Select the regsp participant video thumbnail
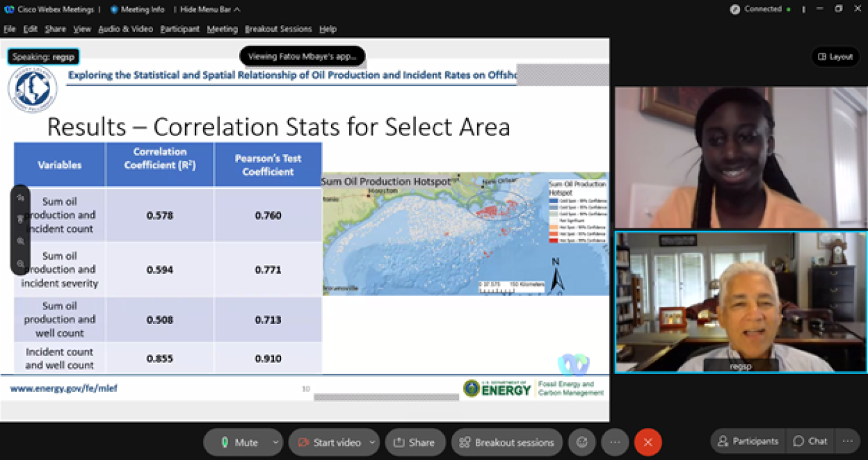 (741, 302)
